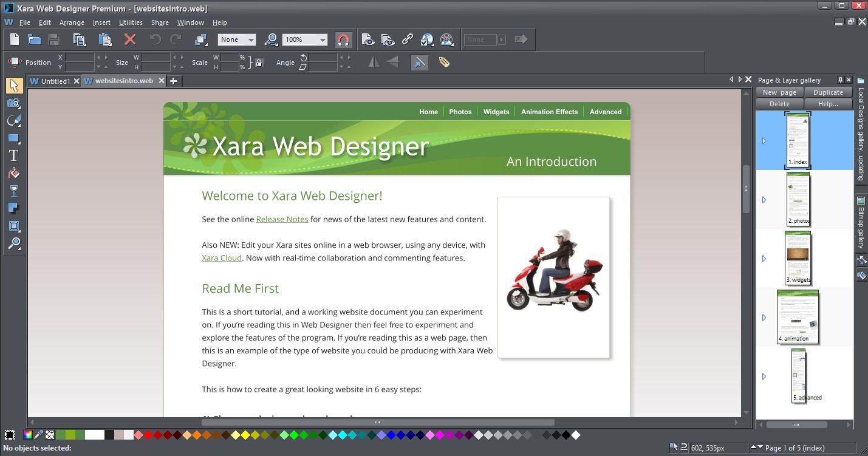Follow the Xara Cloud link
The width and height of the screenshot is (868, 456).
222,258
